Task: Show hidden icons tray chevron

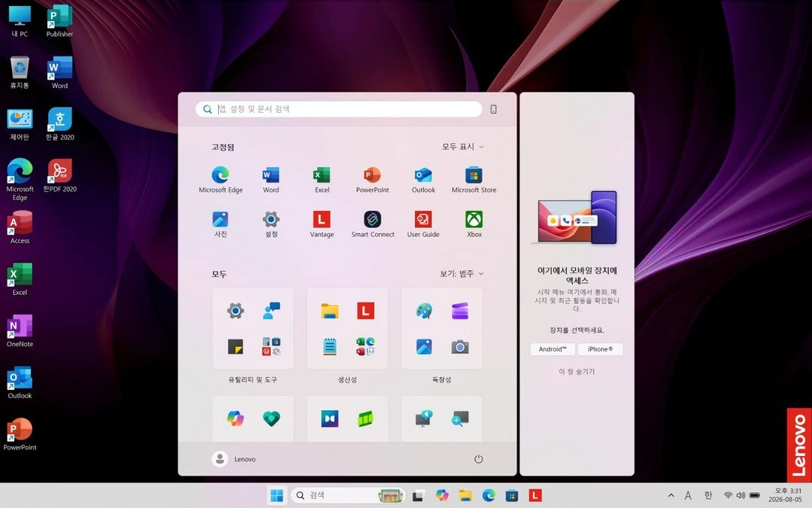Action: [671, 495]
